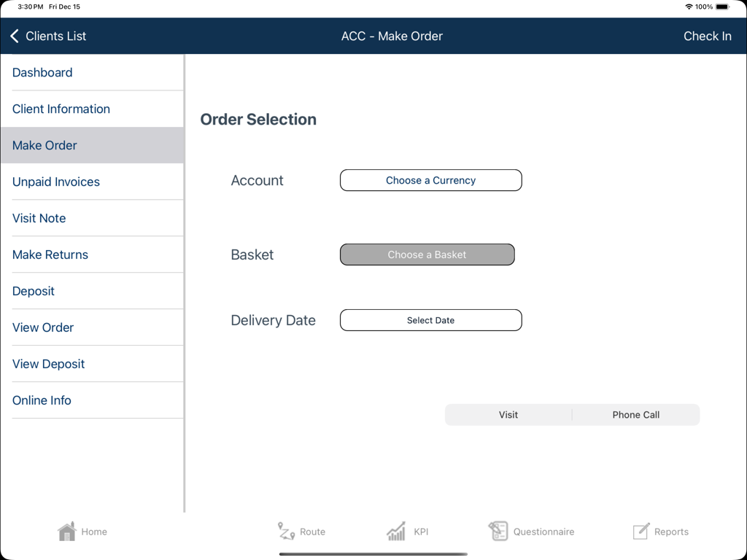Open the Choose a Currency selector
This screenshot has height=560, width=747.
(x=430, y=180)
